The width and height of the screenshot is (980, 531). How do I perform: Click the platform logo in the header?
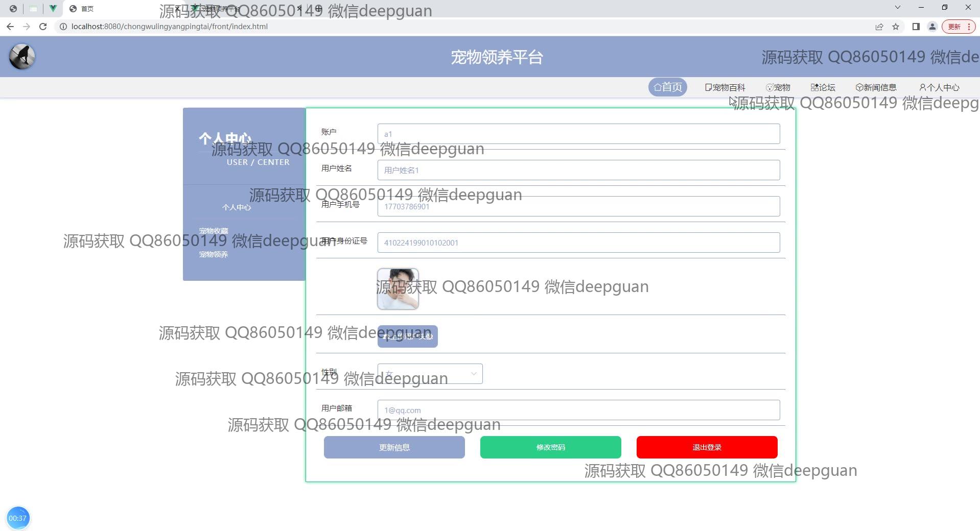tap(22, 57)
